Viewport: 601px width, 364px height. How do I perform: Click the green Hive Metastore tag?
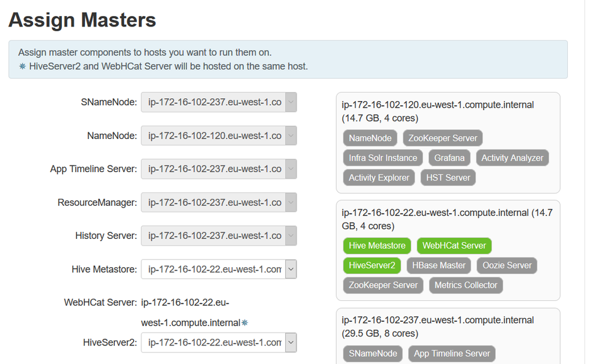tap(377, 245)
